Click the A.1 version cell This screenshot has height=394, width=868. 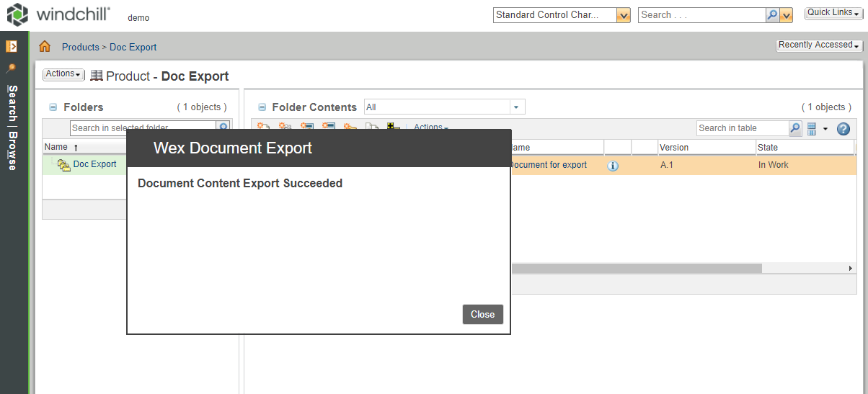[667, 165]
